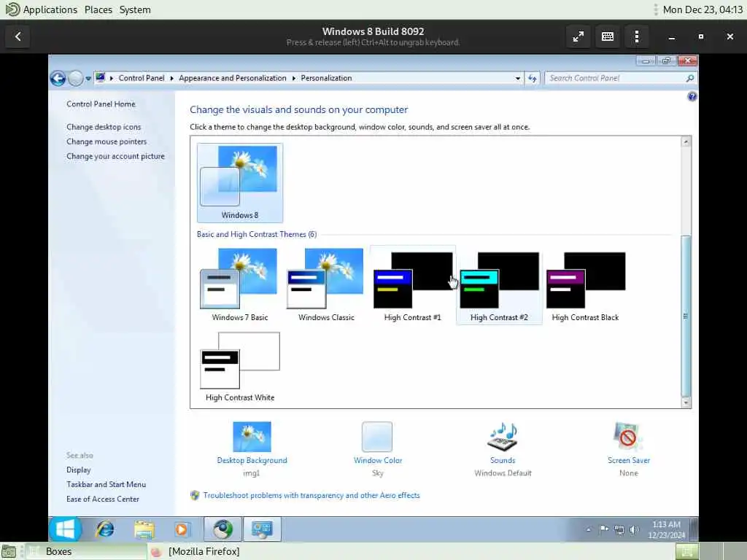Click the Back arrow in Control Panel
This screenshot has width=747, height=560.
(58, 78)
